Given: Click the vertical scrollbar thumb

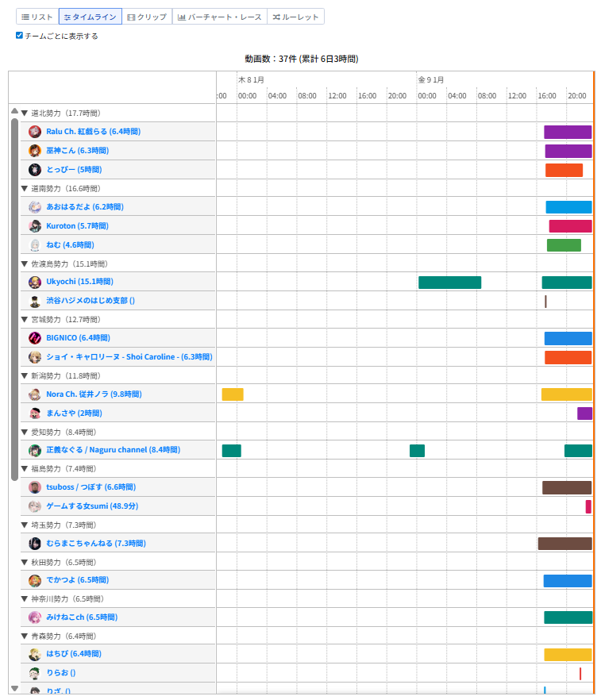Looking at the screenshot, I should tap(14, 299).
